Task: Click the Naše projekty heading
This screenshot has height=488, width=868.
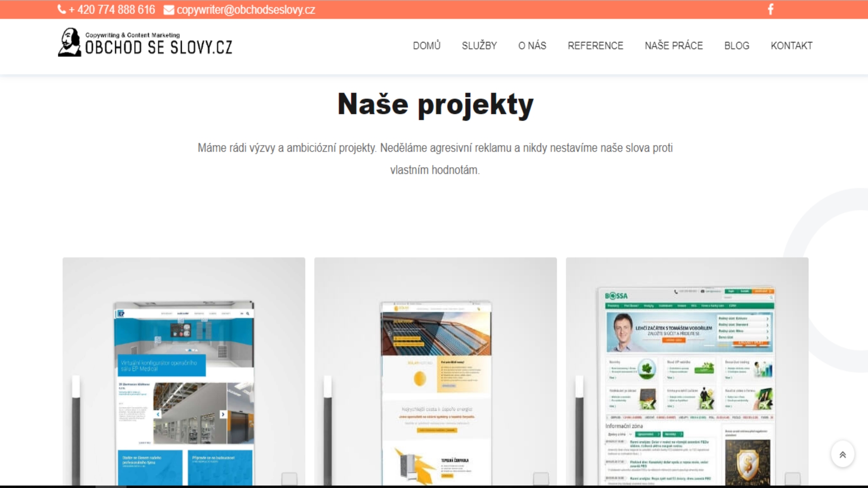Action: 435,104
